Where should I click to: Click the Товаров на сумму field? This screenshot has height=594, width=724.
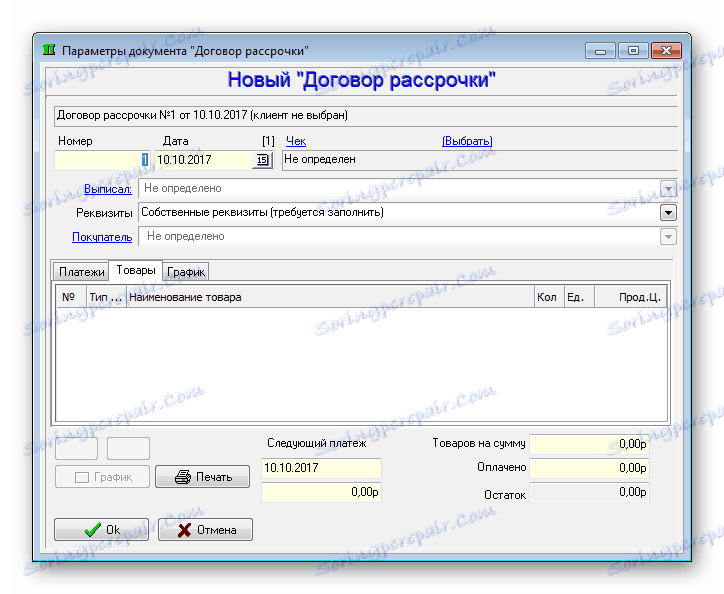click(589, 444)
